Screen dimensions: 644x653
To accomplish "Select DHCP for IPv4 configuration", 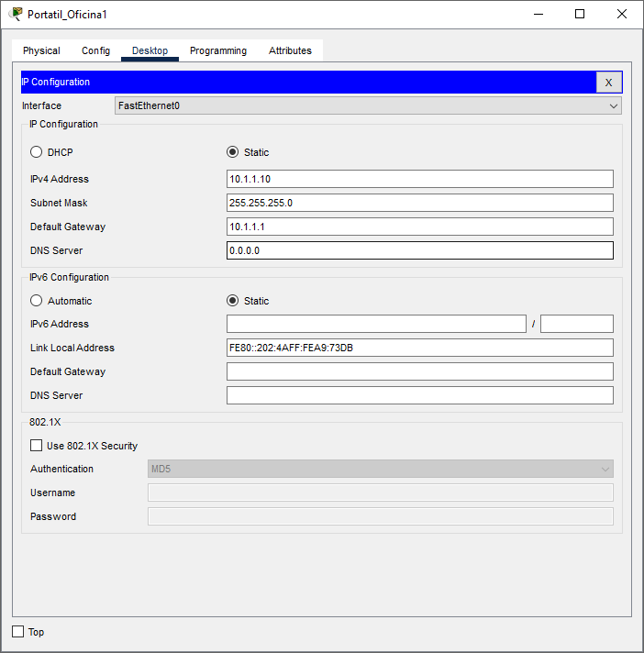I will click(x=37, y=152).
